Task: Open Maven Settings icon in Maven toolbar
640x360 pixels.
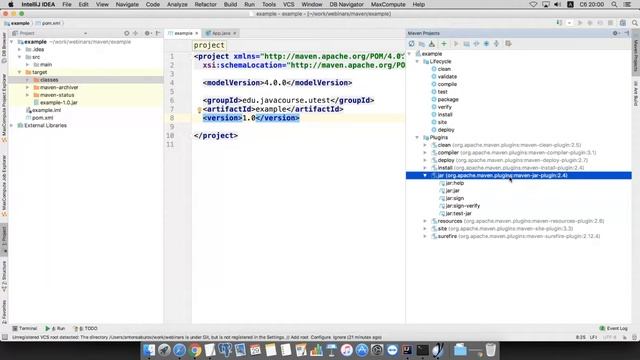Action: pos(508,44)
